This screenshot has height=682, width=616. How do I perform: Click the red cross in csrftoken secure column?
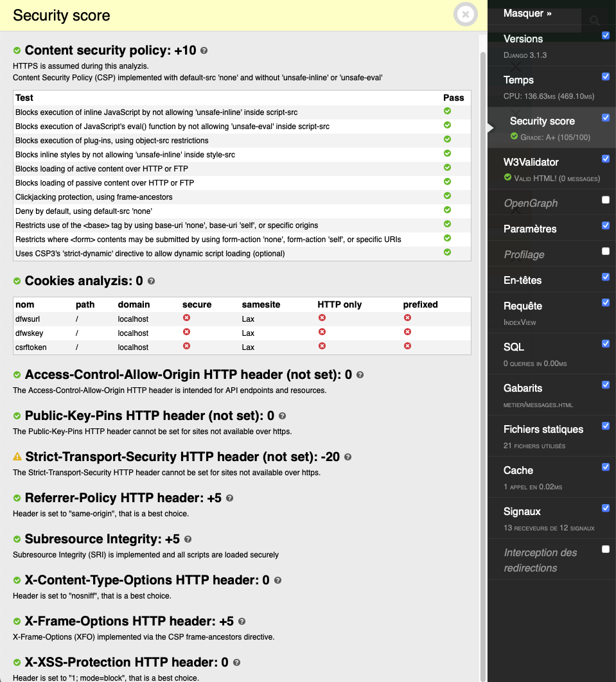click(x=186, y=346)
